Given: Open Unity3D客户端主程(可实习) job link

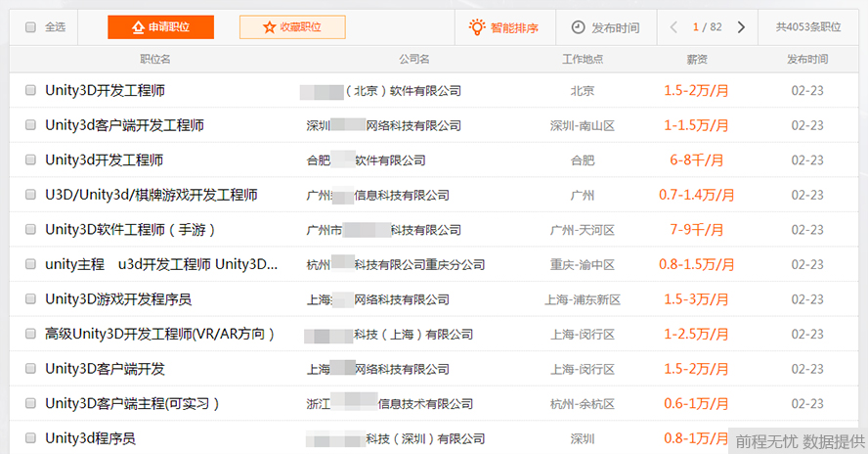Looking at the screenshot, I should click(x=132, y=403).
